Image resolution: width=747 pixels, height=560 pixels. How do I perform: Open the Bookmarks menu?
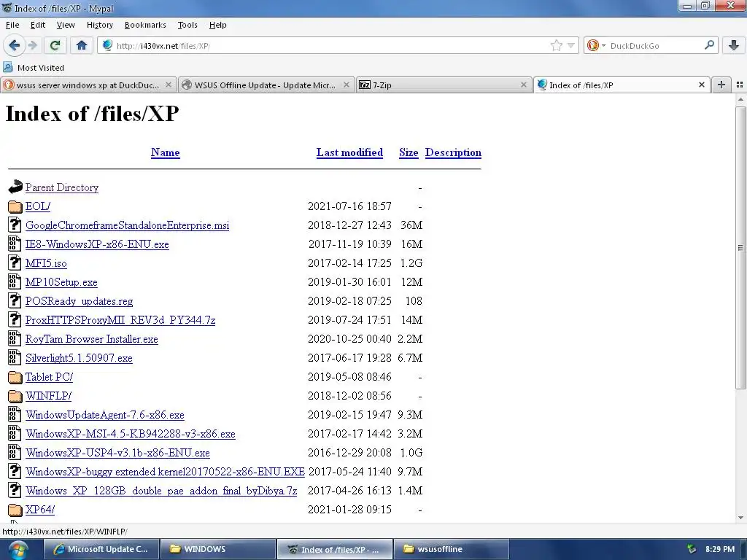[x=145, y=25]
